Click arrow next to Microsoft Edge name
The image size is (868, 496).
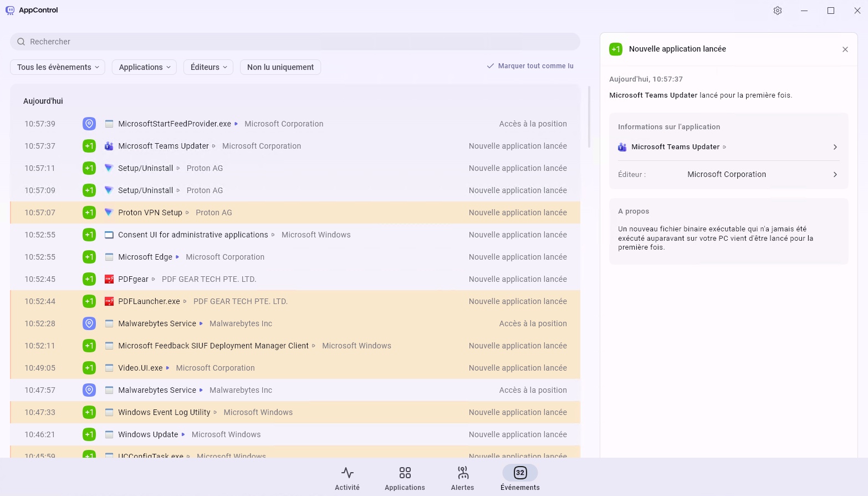point(177,257)
